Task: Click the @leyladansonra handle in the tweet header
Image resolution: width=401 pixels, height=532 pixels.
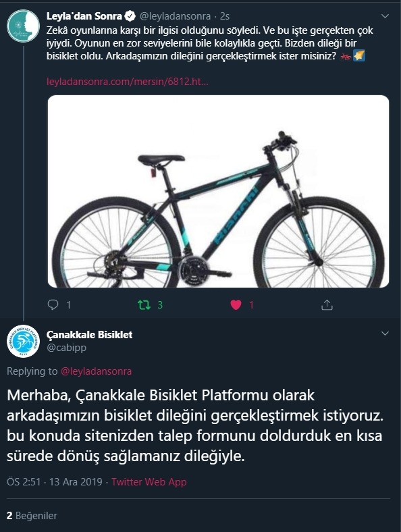Action: [175, 16]
